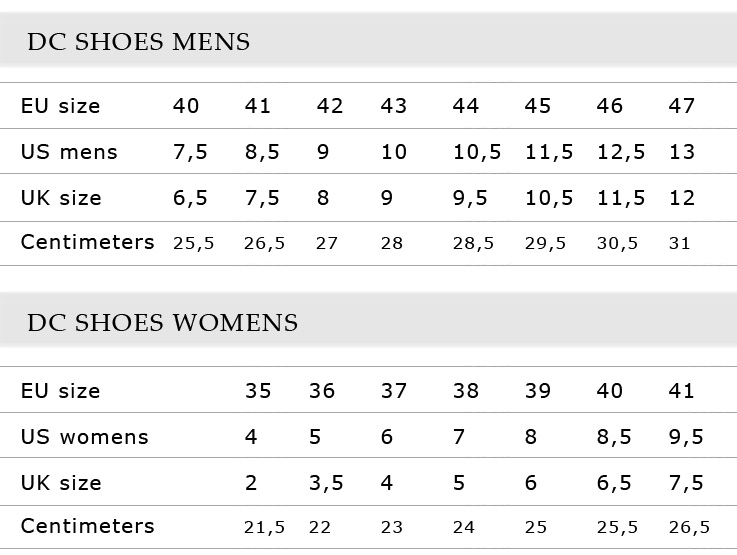Click US mens size 7,5
Image resolution: width=737 pixels, height=555 pixels.
190,152
